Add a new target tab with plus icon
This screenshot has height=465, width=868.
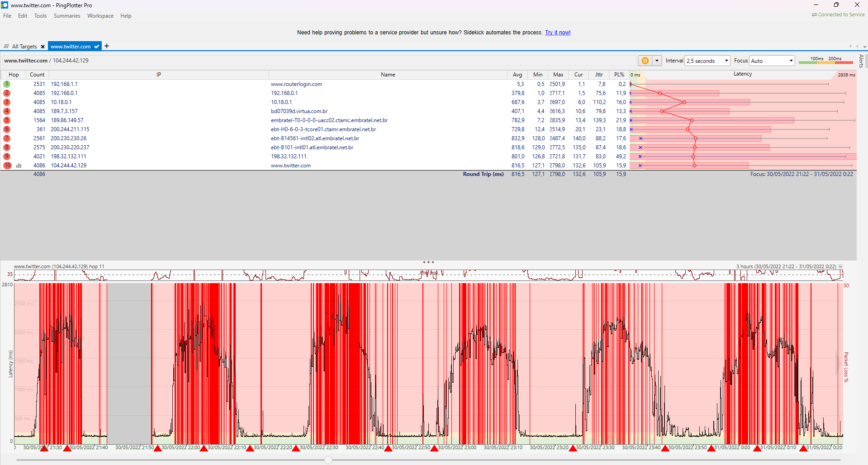107,46
